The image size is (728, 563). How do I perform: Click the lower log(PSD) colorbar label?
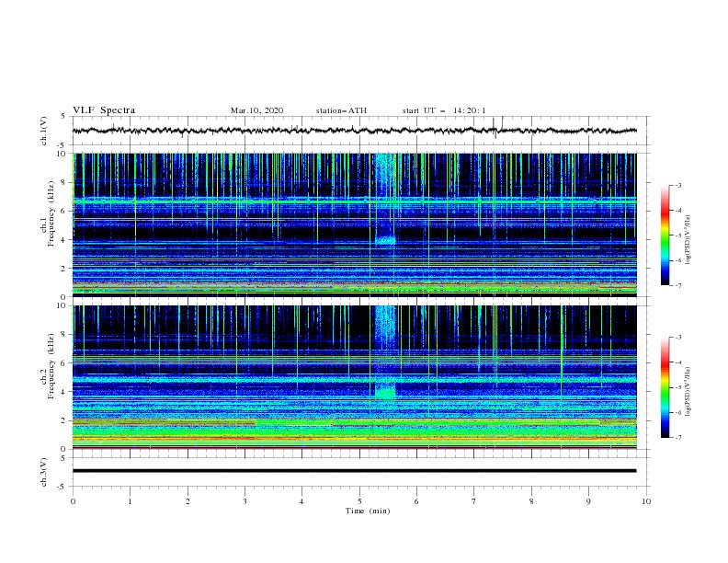(688, 391)
